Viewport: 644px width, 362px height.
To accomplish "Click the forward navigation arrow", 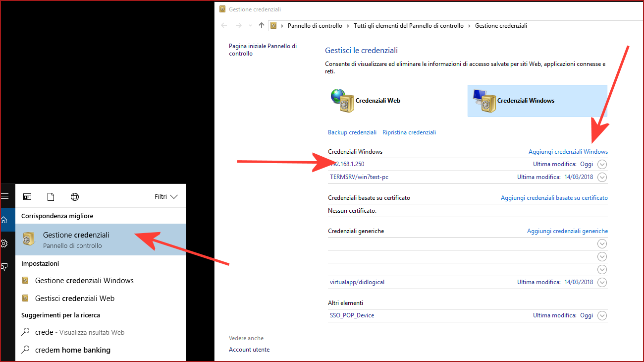I will tap(239, 25).
